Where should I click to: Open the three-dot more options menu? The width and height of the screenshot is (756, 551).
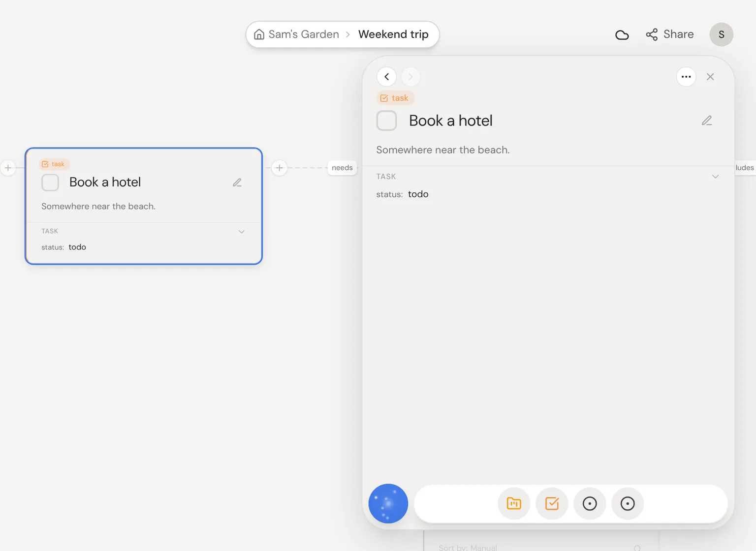point(686,77)
